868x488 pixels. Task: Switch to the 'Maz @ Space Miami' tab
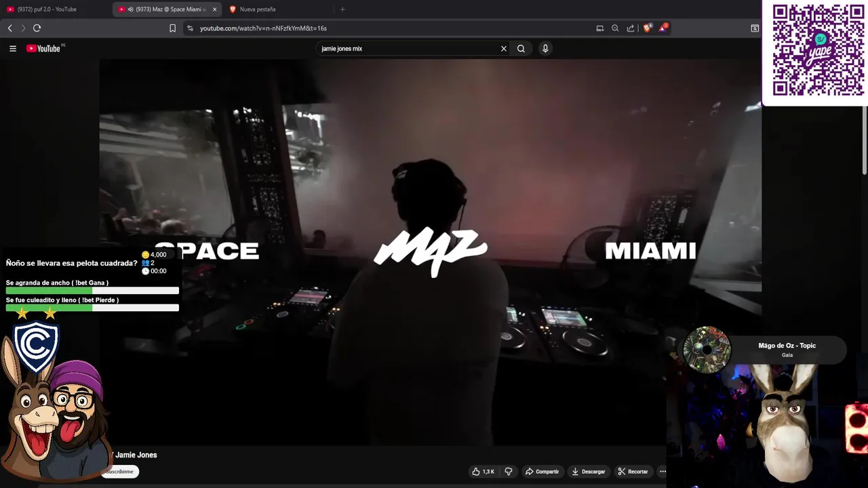(x=167, y=9)
